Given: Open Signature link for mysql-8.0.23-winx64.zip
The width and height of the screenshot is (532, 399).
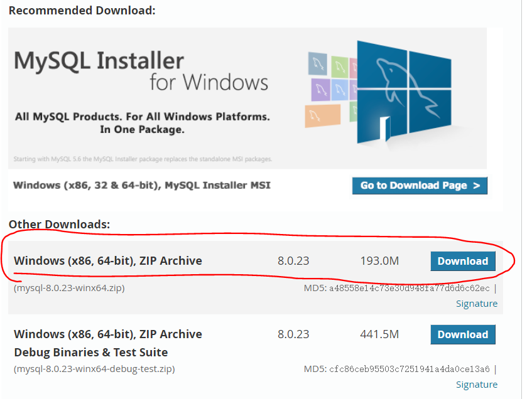Looking at the screenshot, I should click(x=476, y=304).
